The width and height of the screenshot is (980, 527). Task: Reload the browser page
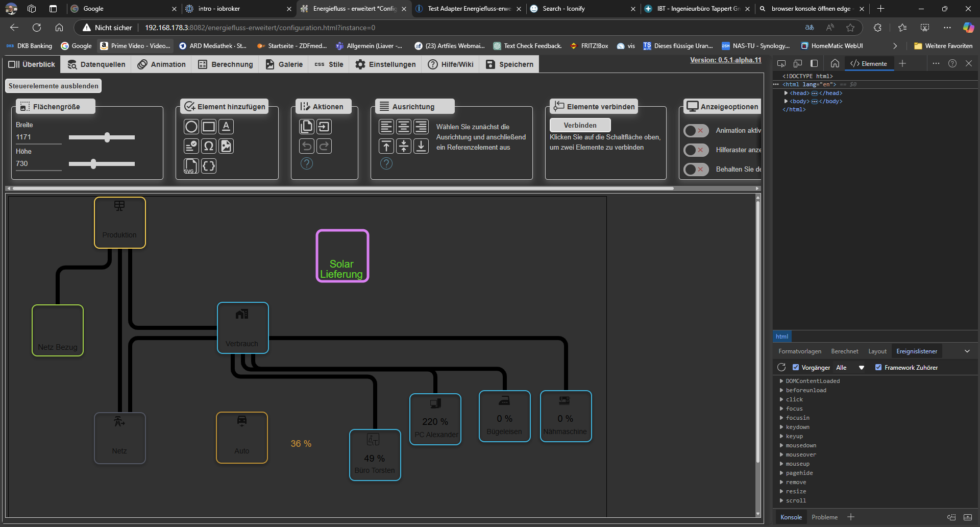click(37, 28)
